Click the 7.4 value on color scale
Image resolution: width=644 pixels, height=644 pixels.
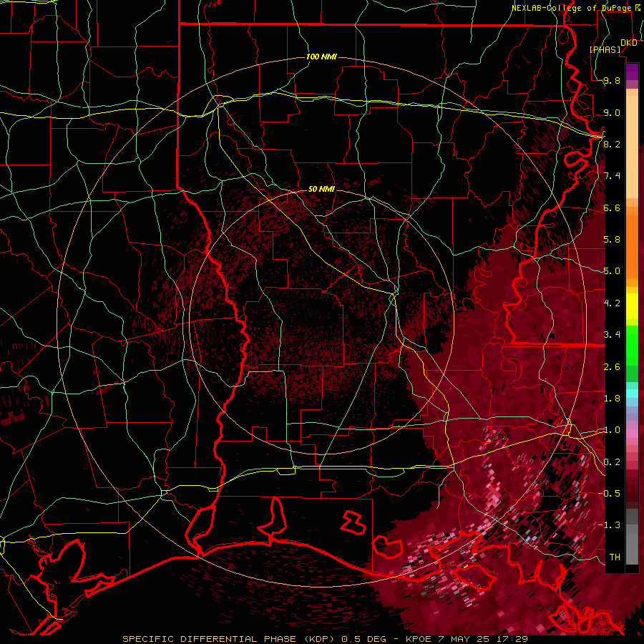[612, 176]
